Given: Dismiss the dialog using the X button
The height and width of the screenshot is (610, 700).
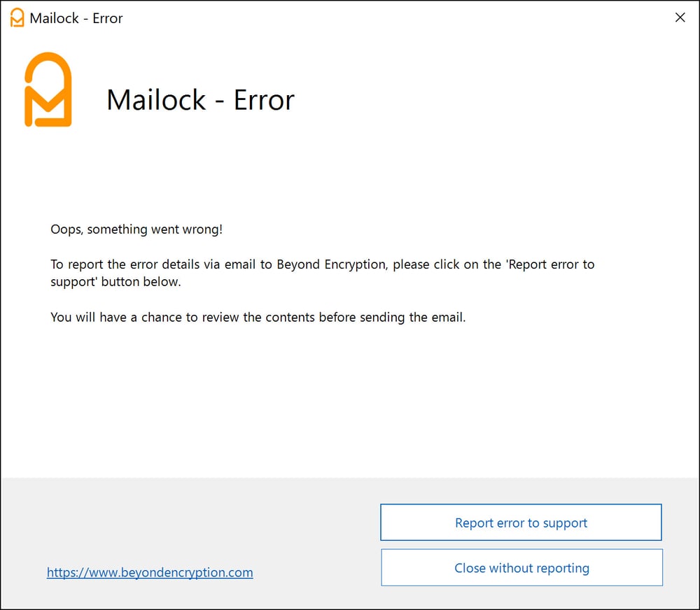Looking at the screenshot, I should coord(680,17).
